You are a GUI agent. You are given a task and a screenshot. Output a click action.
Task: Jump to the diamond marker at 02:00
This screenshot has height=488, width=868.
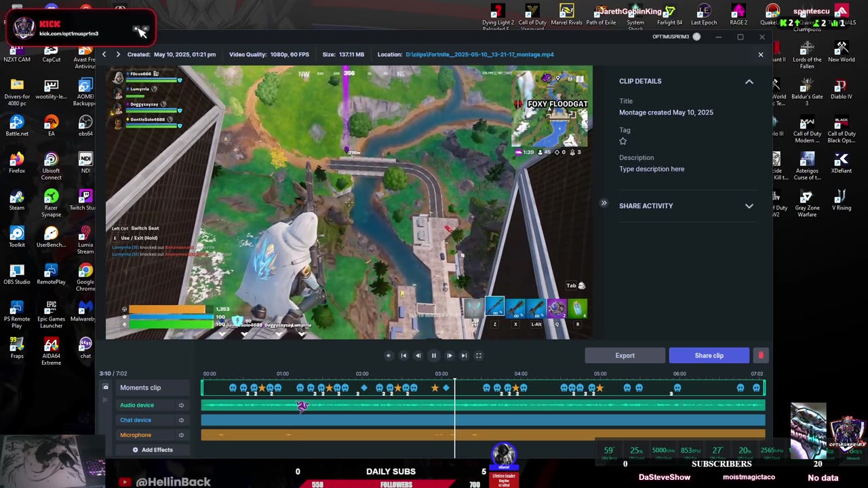(x=363, y=388)
